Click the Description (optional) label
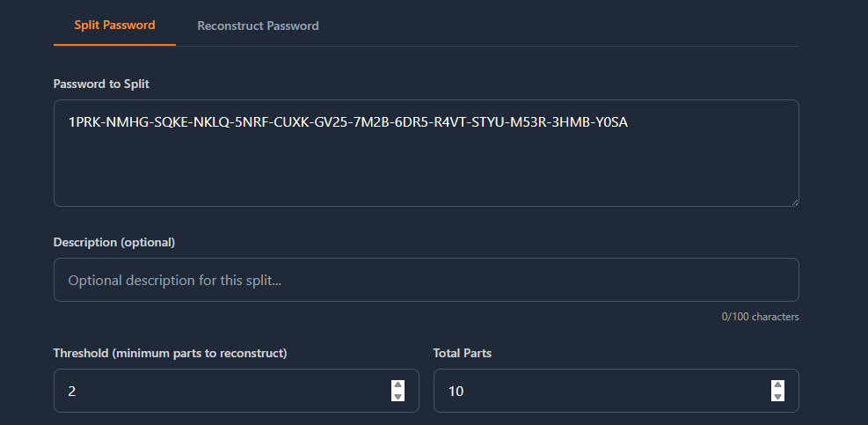The height and width of the screenshot is (425, 868). coord(114,242)
